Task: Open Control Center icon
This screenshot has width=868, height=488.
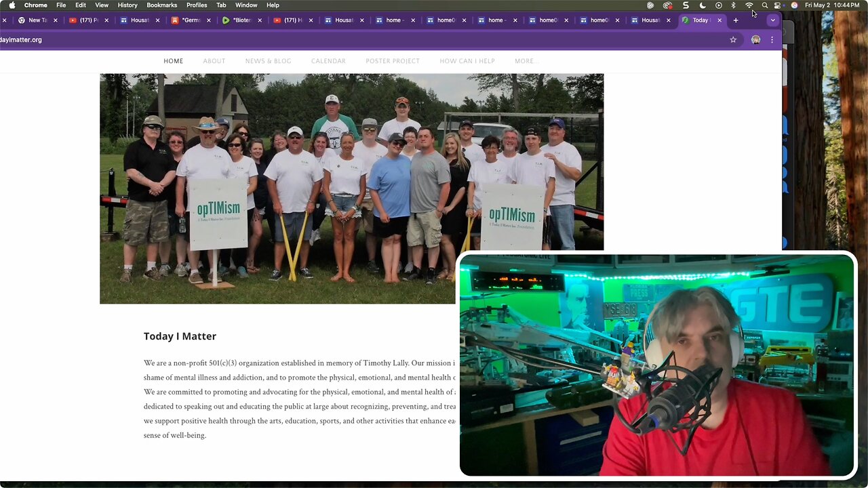Action: (778, 5)
